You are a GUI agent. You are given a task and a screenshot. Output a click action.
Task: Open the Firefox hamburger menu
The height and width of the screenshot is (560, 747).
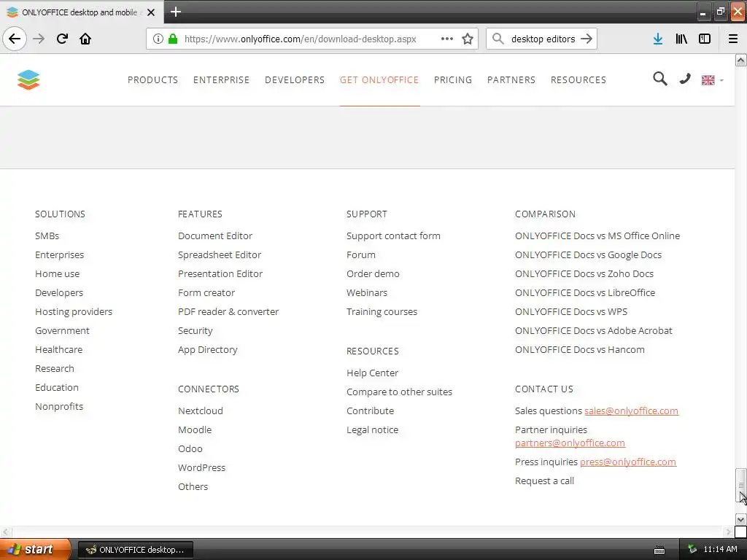pos(733,39)
